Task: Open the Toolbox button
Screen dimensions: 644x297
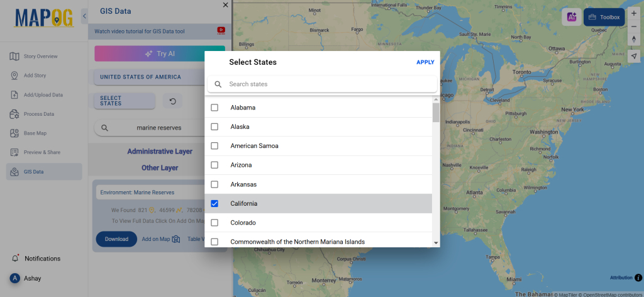Action: point(604,17)
